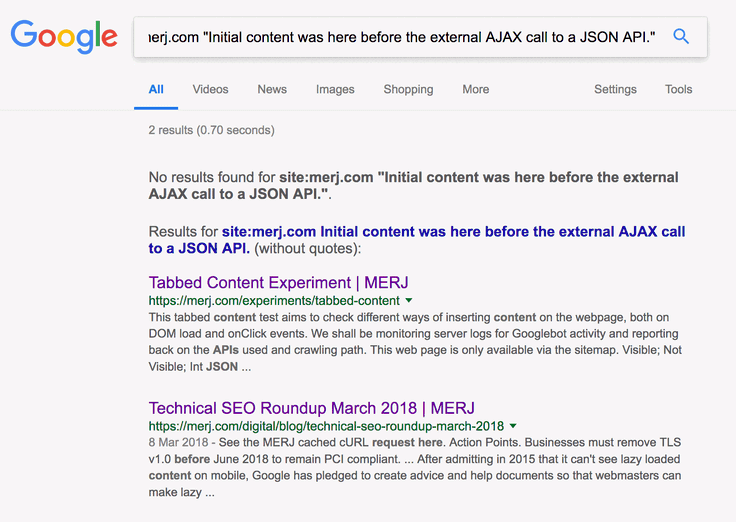
Task: Click the Google logo
Action: pos(64,36)
